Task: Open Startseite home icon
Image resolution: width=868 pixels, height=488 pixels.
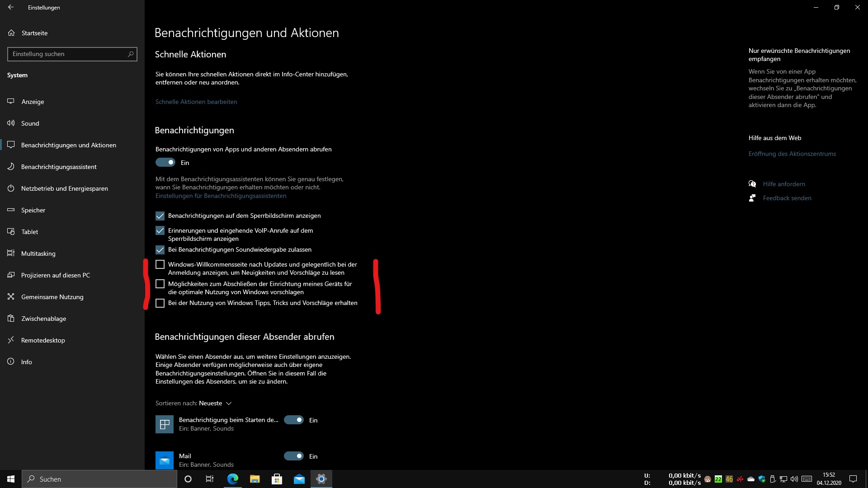Action: pyautogui.click(x=11, y=33)
